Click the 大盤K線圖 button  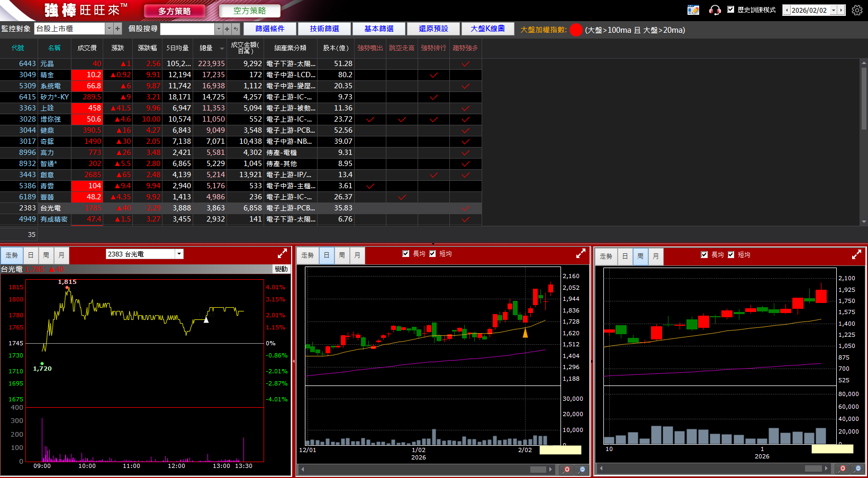click(487, 29)
